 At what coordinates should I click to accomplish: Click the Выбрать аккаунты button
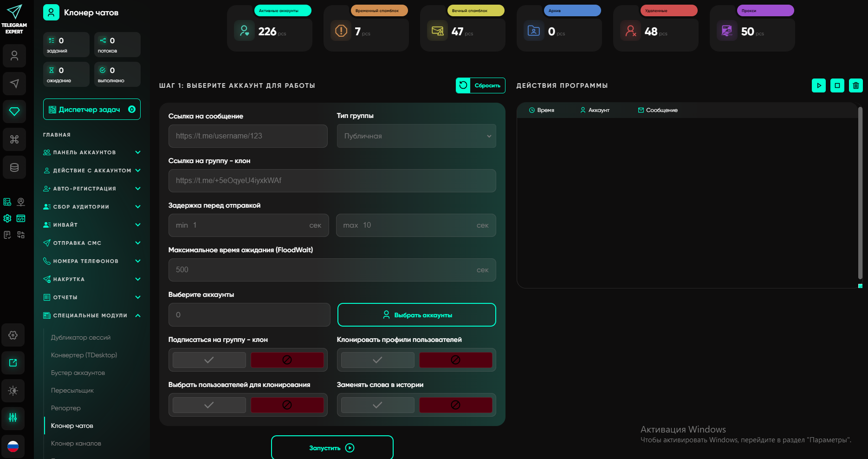tap(417, 315)
